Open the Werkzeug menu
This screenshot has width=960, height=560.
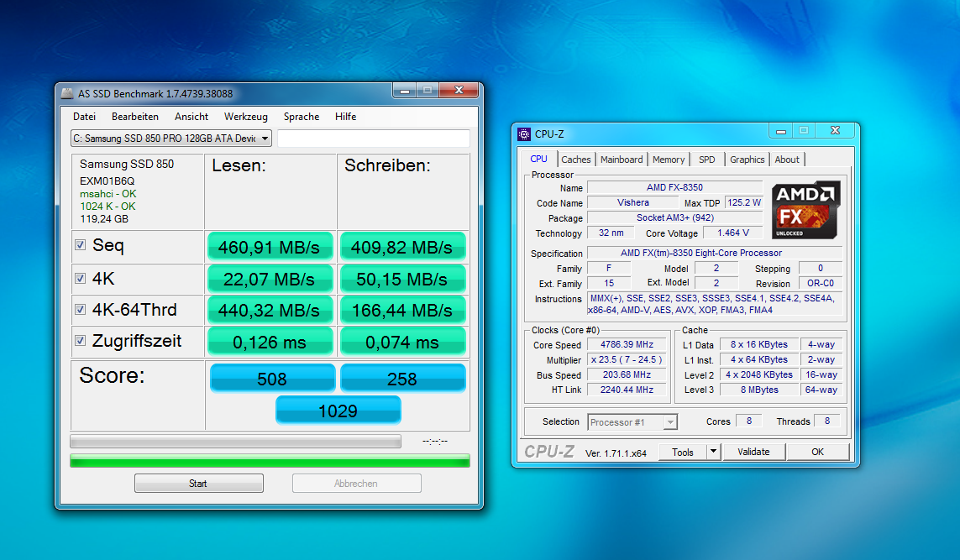click(245, 117)
